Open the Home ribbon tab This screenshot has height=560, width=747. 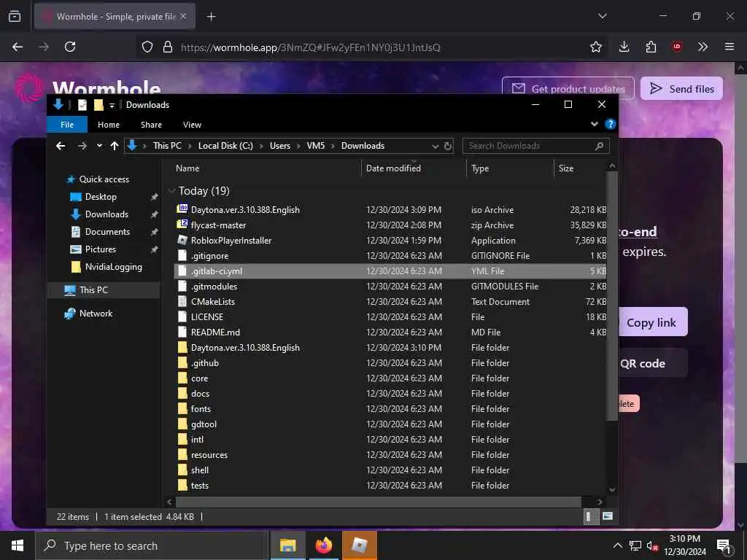tap(109, 125)
